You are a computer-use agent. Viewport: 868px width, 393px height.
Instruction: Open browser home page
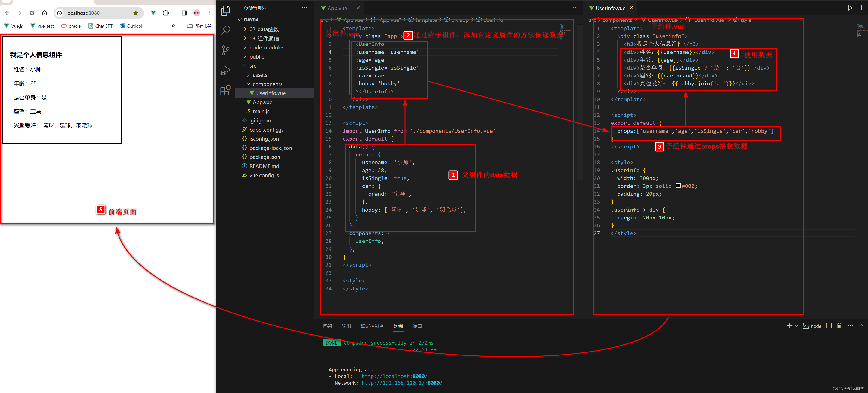point(45,13)
